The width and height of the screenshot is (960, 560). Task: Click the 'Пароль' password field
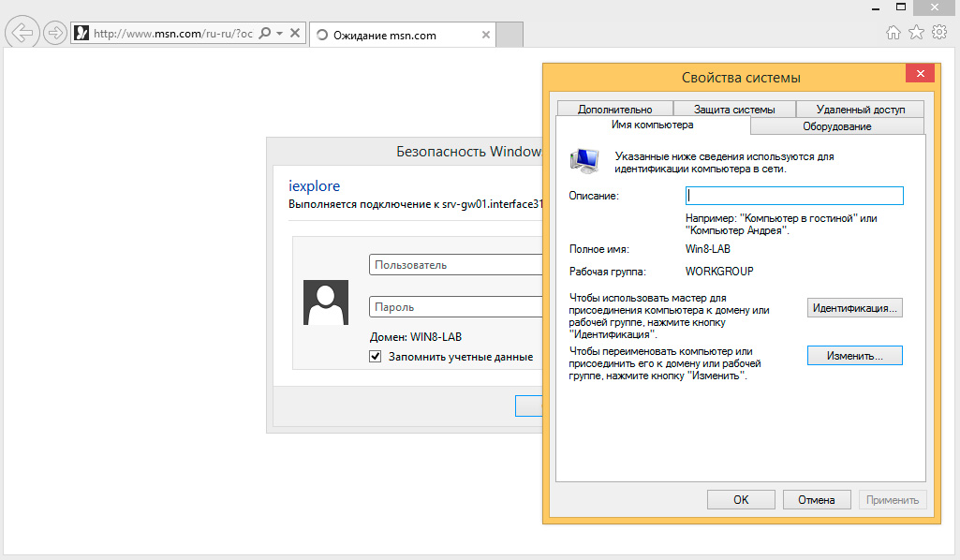point(455,306)
